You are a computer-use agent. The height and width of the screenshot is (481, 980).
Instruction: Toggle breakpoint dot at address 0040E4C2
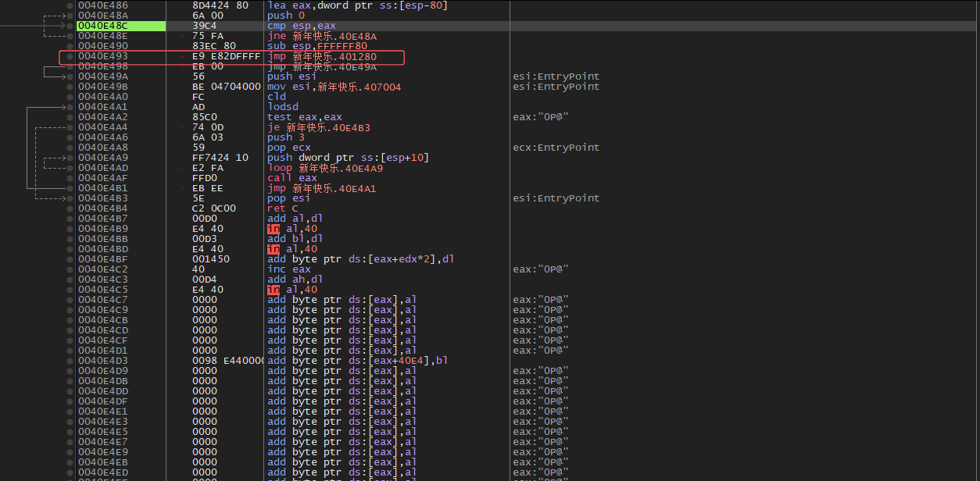pyautogui.click(x=71, y=269)
